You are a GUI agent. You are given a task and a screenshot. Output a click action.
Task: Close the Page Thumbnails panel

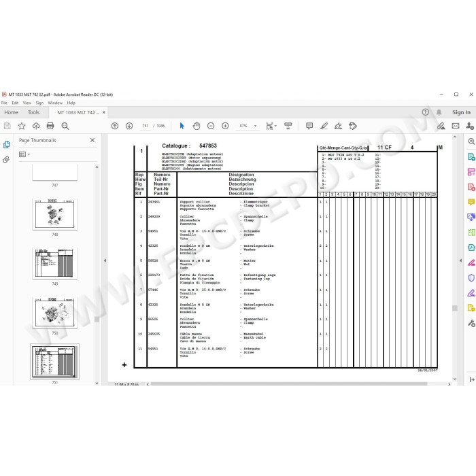tap(92, 140)
